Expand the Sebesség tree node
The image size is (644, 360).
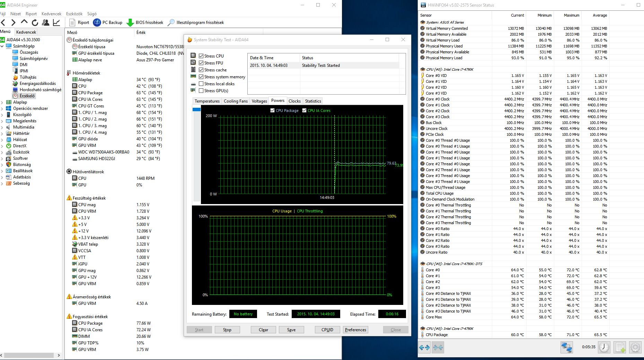point(2,183)
